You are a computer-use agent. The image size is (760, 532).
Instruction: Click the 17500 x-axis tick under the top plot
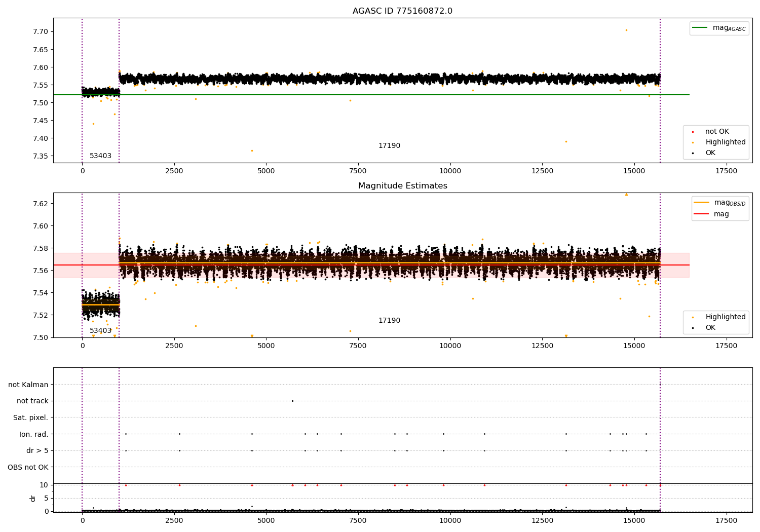[x=726, y=171]
